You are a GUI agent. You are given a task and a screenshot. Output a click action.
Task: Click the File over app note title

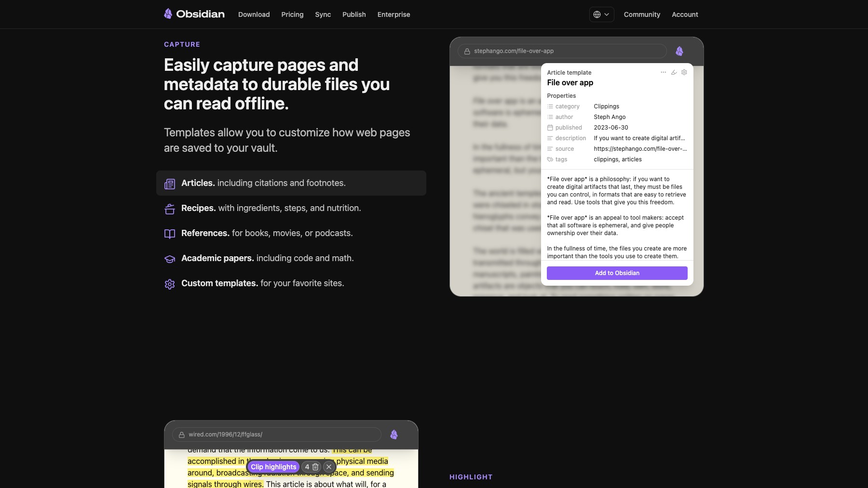[570, 83]
